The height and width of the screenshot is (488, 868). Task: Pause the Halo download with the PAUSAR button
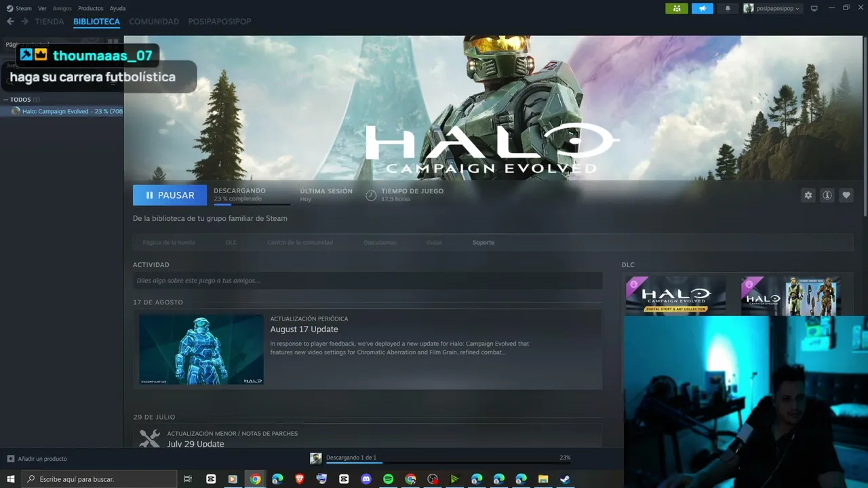(170, 195)
